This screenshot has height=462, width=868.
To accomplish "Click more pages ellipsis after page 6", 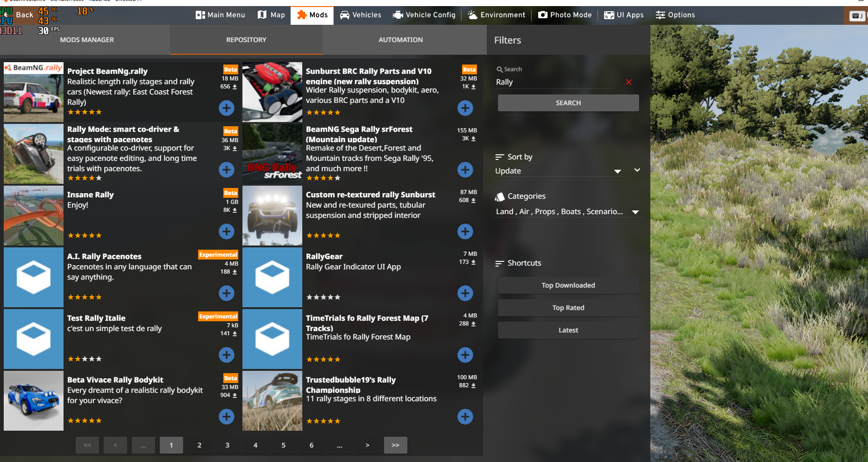I will (340, 445).
